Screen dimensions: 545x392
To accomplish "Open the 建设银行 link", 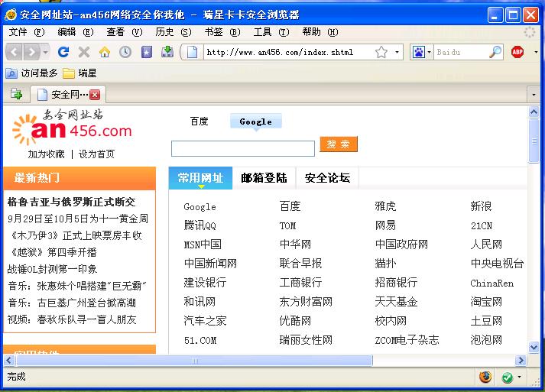I will click(x=205, y=283).
